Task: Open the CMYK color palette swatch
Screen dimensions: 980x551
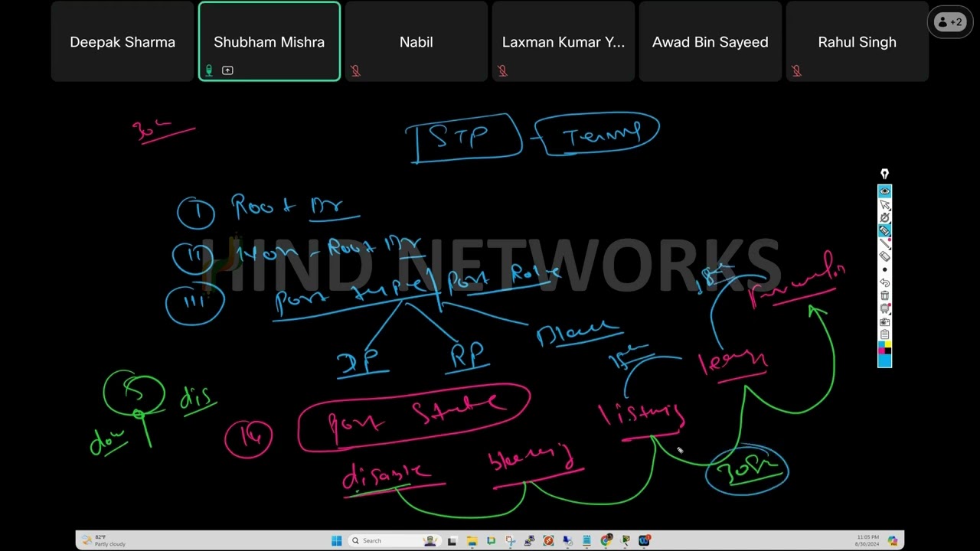Action: [884, 347]
